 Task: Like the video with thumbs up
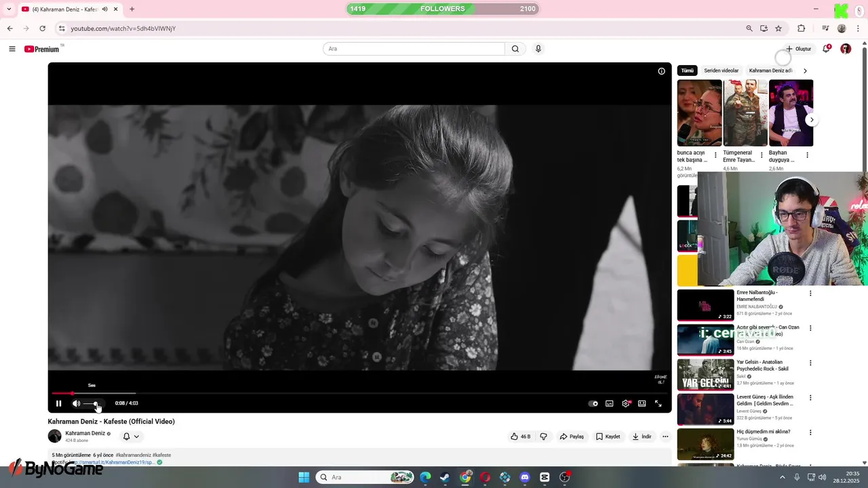click(521, 436)
